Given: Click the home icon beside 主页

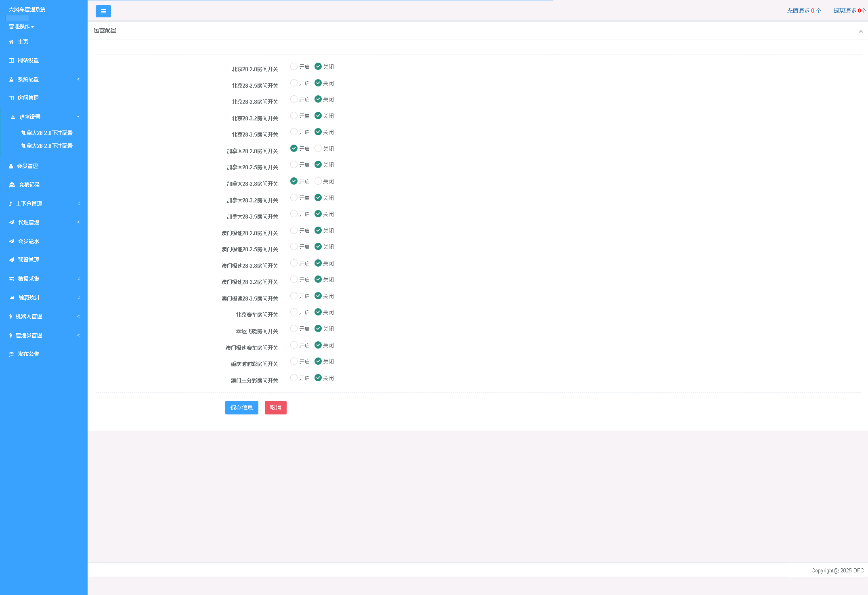Looking at the screenshot, I should pos(11,42).
